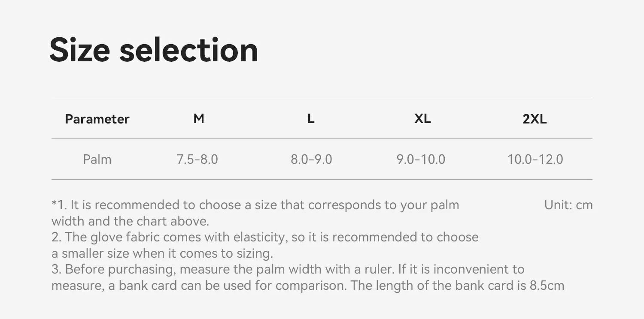Click the Palm row label
This screenshot has width=644, height=319.
coord(97,159)
